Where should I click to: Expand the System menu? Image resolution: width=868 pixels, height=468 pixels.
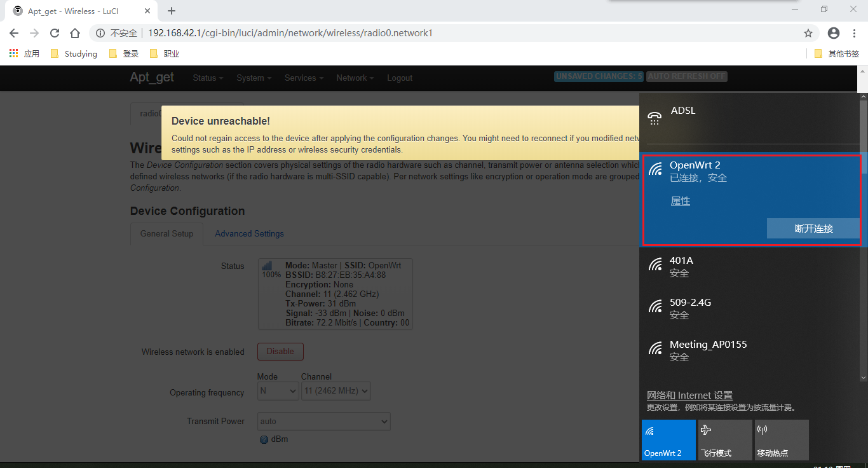tap(254, 78)
